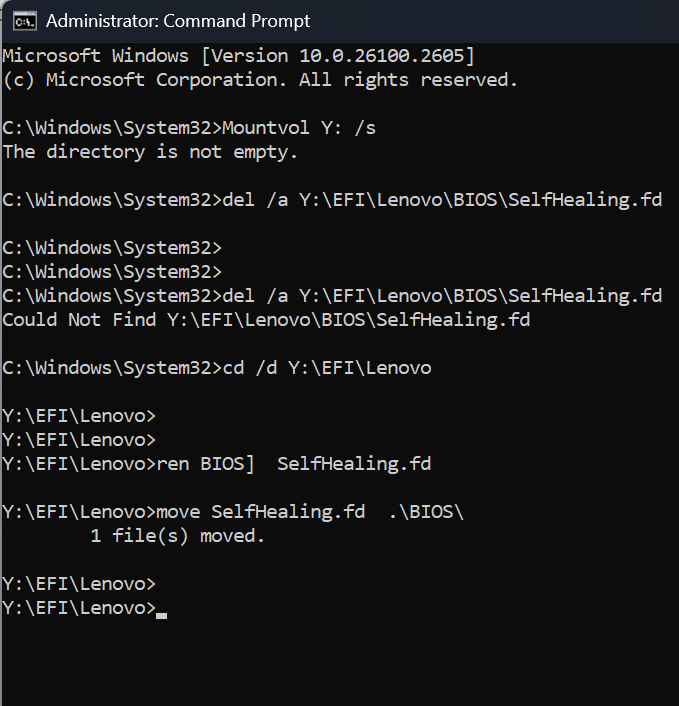The image size is (679, 706).
Task: Click the .\BIOS\ destination path
Action: pyautogui.click(x=426, y=512)
